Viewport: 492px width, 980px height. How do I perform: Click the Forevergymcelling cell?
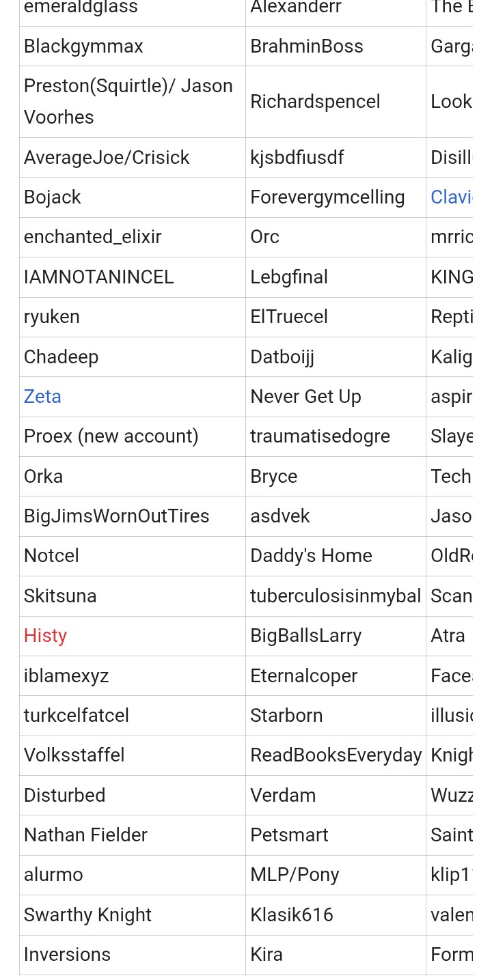click(x=336, y=197)
